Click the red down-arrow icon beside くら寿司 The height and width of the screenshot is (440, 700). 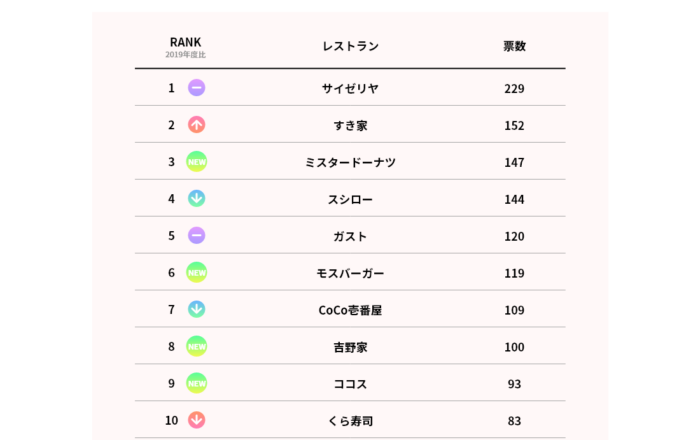point(197,420)
